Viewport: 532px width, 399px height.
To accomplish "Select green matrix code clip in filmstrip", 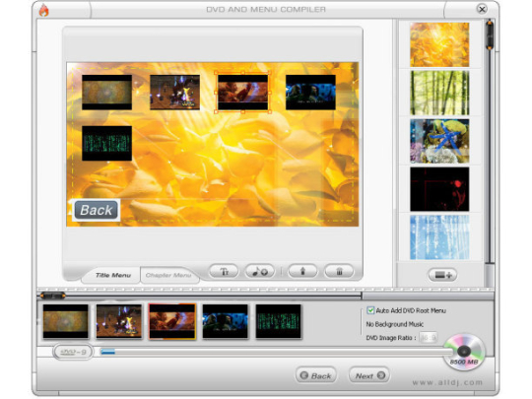I will [x=278, y=321].
